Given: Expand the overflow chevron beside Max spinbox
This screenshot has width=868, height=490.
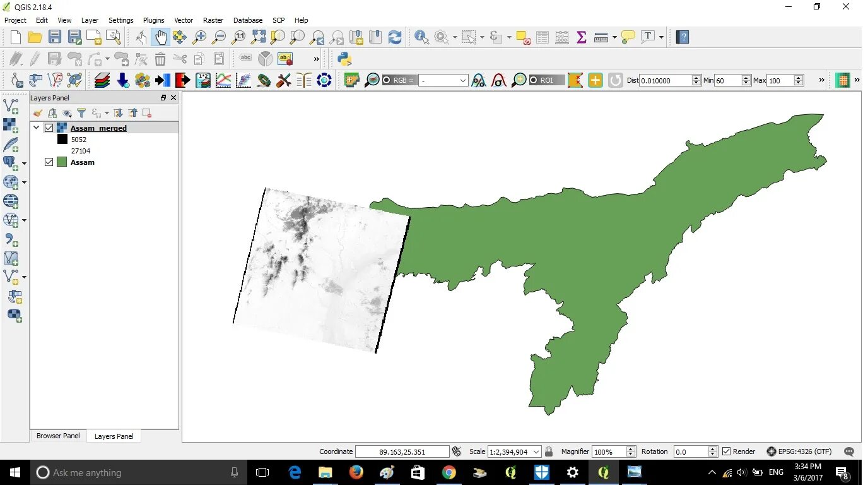Looking at the screenshot, I should [x=821, y=80].
